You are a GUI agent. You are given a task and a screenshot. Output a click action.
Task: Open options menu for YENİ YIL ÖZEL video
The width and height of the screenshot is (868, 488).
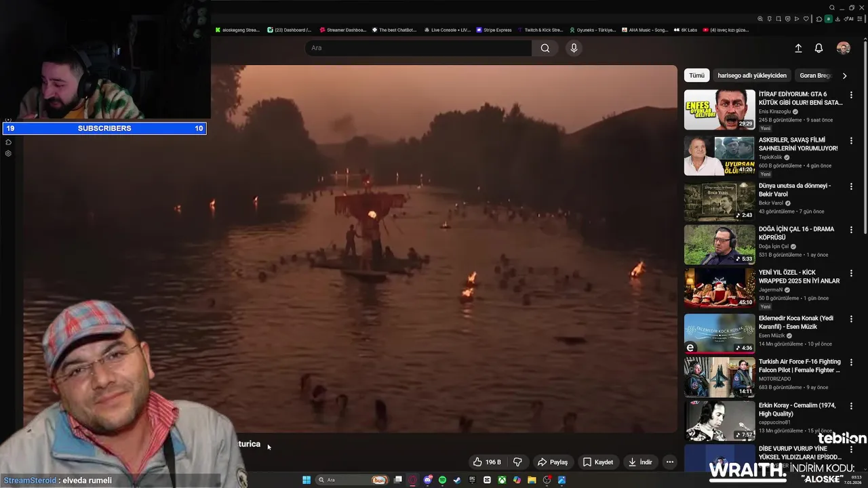tap(851, 273)
